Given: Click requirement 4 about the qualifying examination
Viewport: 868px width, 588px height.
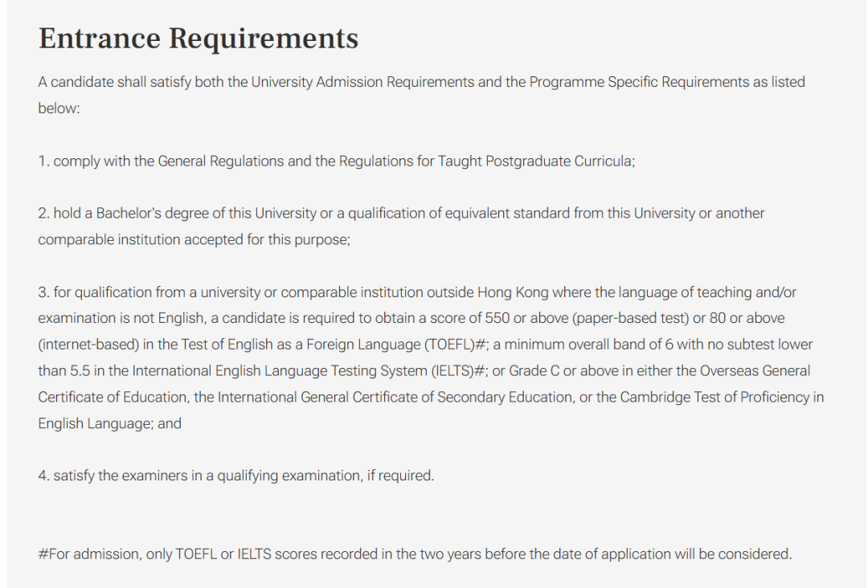Looking at the screenshot, I should [235, 476].
